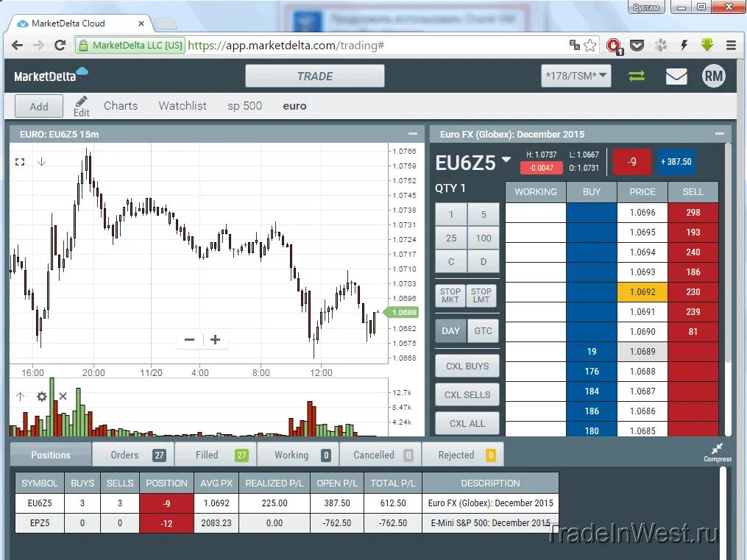Click red sell cell showing 298
The width and height of the screenshot is (747, 560).
click(x=693, y=213)
